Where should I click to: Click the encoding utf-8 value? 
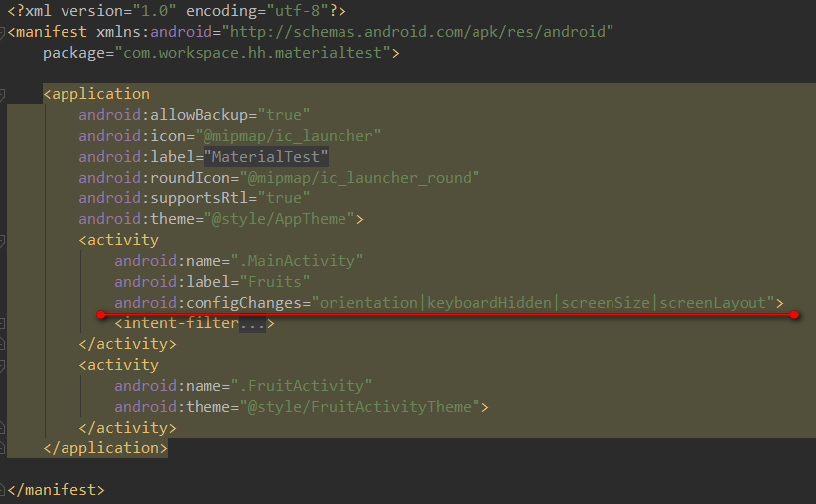click(297, 11)
